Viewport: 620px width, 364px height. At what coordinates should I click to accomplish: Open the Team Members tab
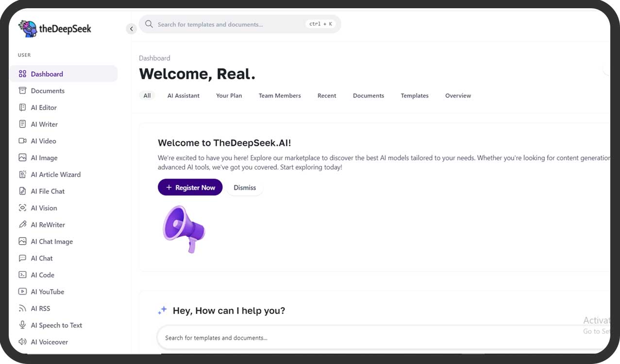pyautogui.click(x=280, y=96)
